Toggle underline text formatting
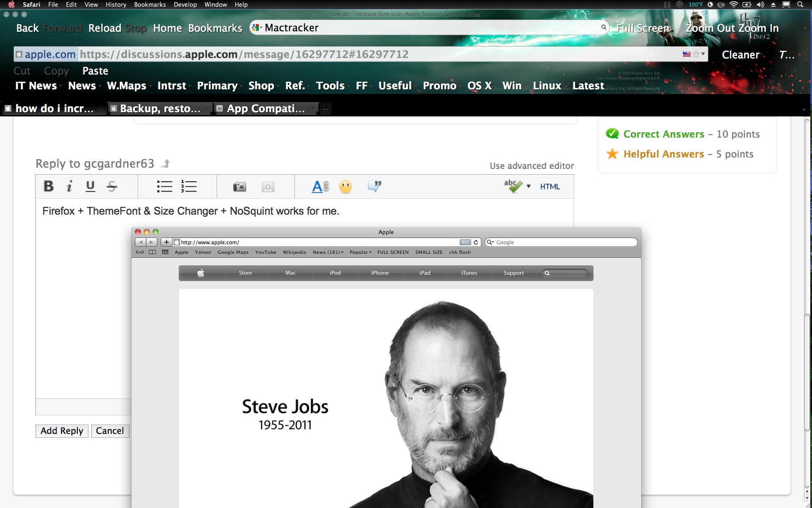The image size is (812, 508). [90, 186]
